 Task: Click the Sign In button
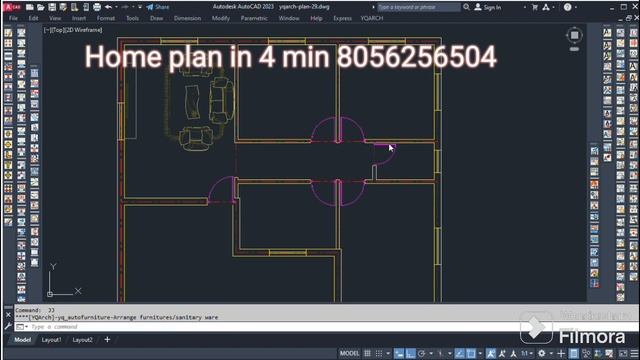(488, 7)
